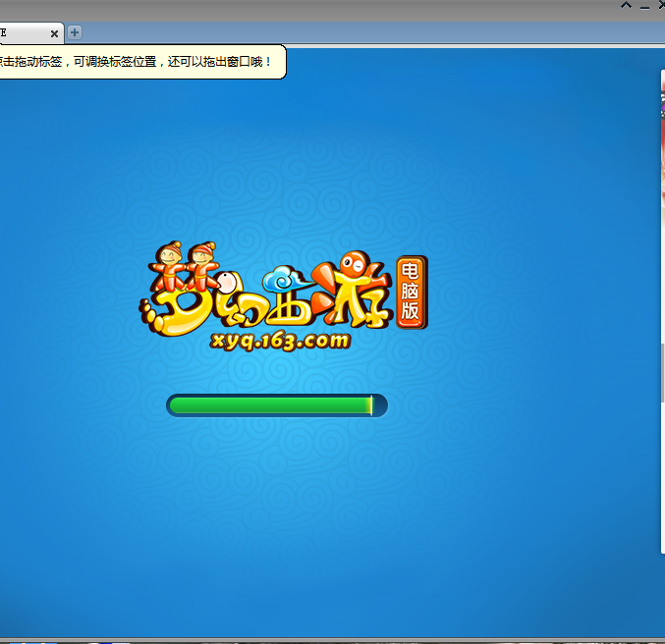Click the green loading progress bar

(x=277, y=405)
